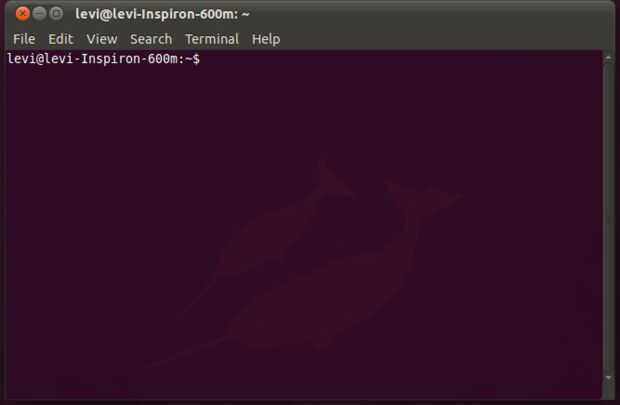Open the View menu
This screenshot has width=620, height=405.
(102, 39)
